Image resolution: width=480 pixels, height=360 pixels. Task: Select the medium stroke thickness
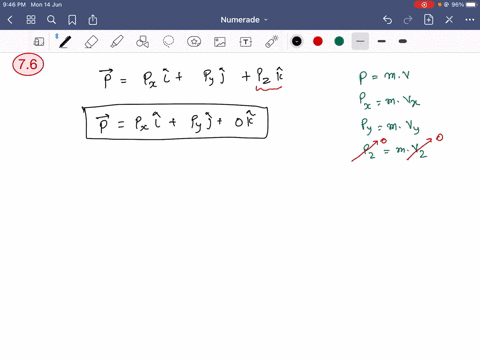(x=382, y=41)
